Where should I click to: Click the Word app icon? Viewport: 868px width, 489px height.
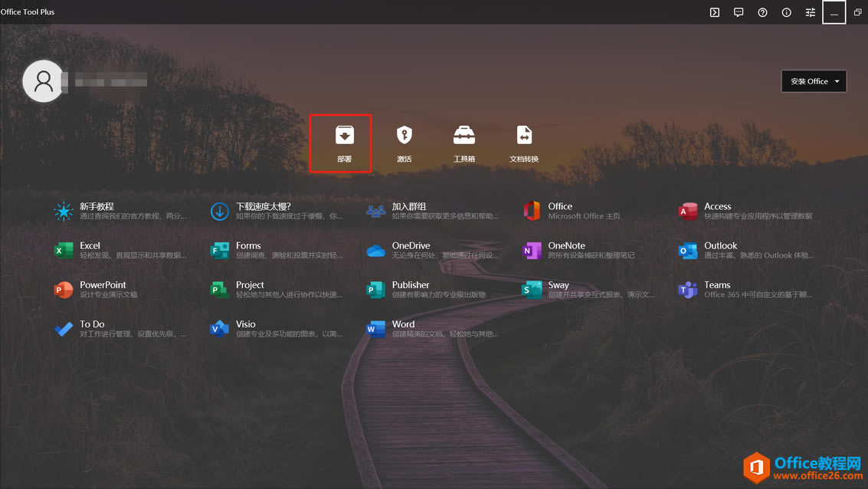click(x=376, y=329)
